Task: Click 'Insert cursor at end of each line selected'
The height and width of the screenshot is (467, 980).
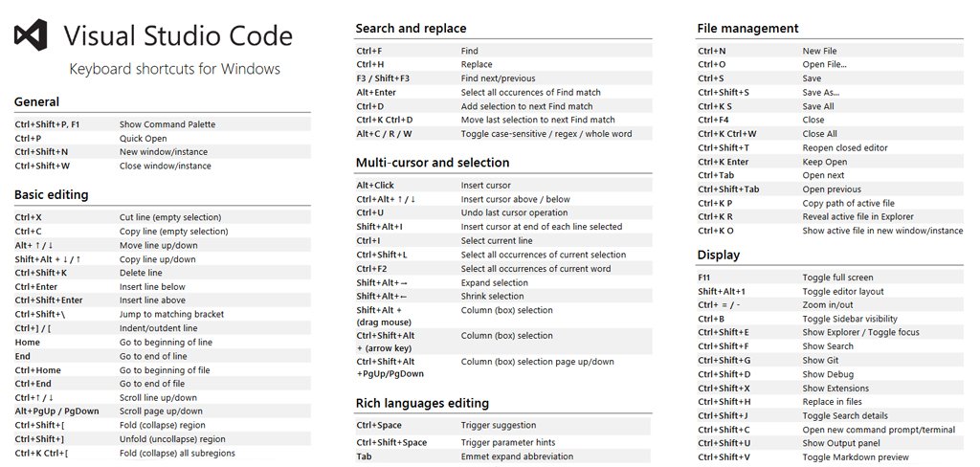Action: (542, 226)
